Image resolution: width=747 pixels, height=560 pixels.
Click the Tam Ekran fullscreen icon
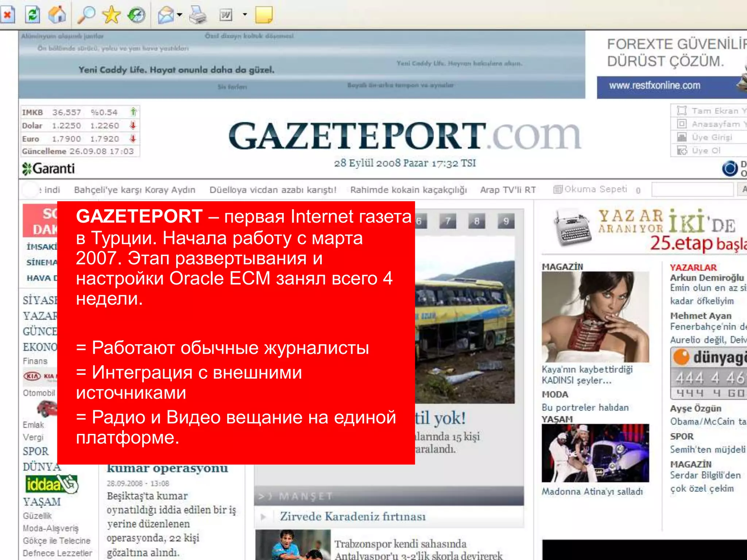pyautogui.click(x=682, y=110)
